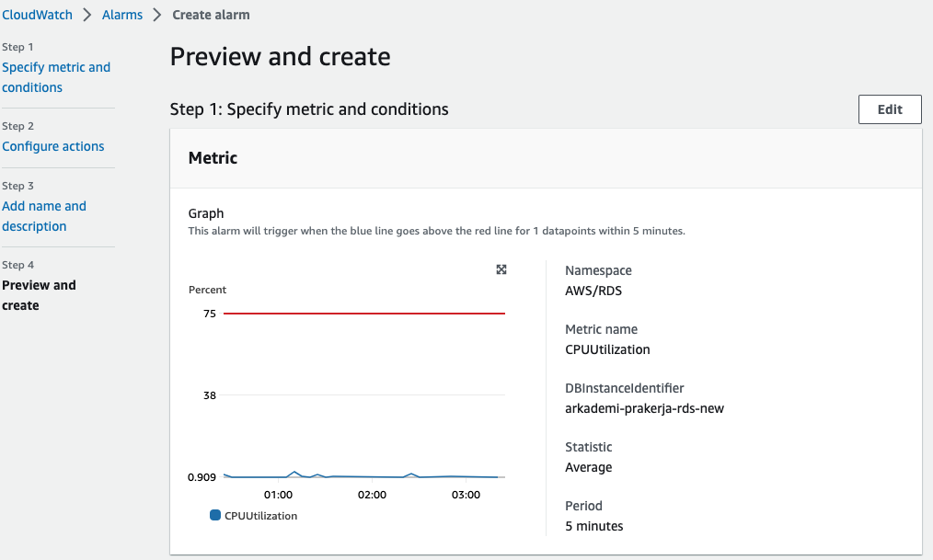Return to Specify metric and conditions step
Image resolution: width=933 pixels, height=560 pixels.
pos(56,77)
